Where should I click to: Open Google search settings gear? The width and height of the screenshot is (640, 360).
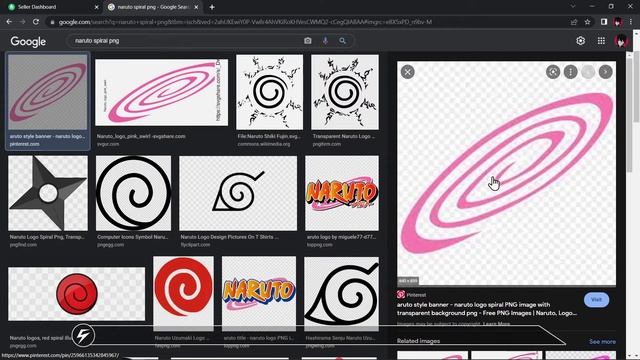[x=580, y=41]
